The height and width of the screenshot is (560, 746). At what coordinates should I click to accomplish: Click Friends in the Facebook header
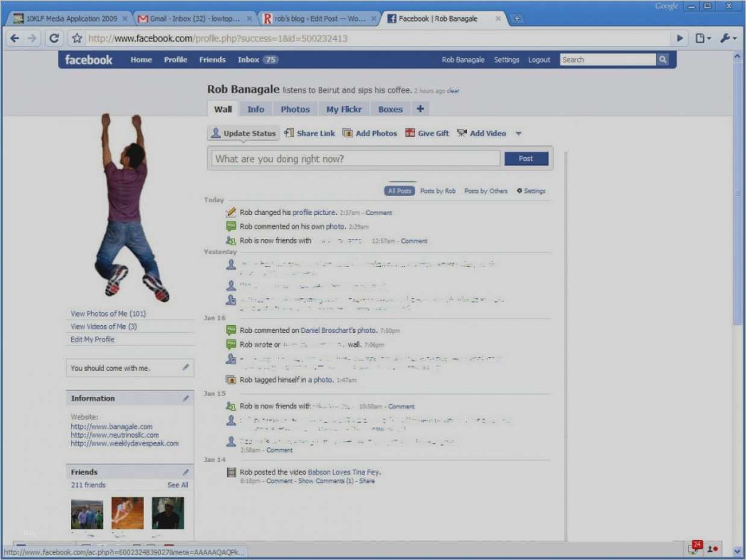[x=212, y=60]
